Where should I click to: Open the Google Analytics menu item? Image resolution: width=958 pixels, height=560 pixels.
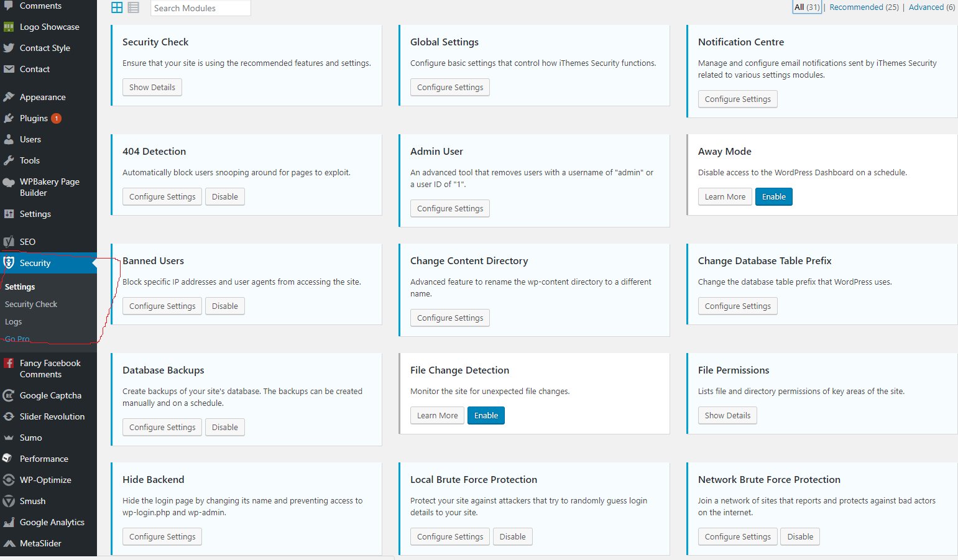(x=48, y=522)
